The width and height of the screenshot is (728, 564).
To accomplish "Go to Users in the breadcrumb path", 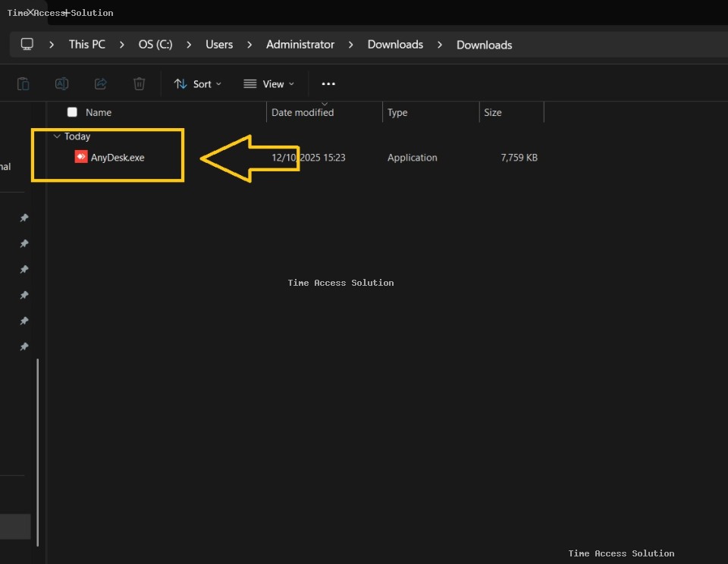I will [x=219, y=45].
